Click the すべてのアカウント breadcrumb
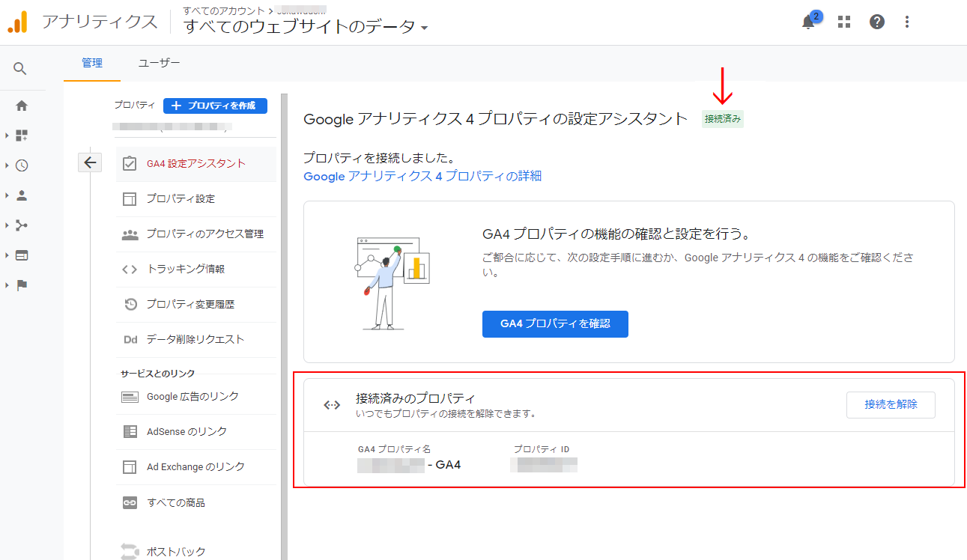This screenshot has height=560, width=967. click(x=223, y=10)
